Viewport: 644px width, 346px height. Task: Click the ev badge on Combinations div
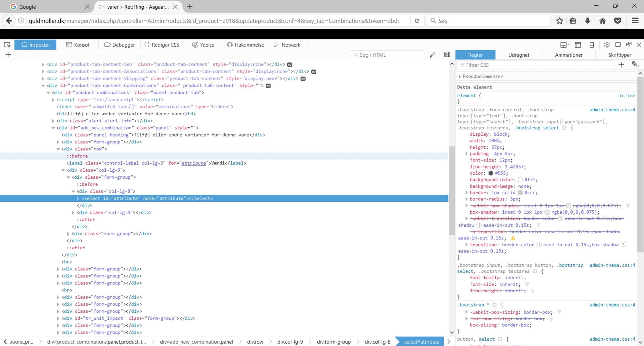pyautogui.click(x=268, y=86)
